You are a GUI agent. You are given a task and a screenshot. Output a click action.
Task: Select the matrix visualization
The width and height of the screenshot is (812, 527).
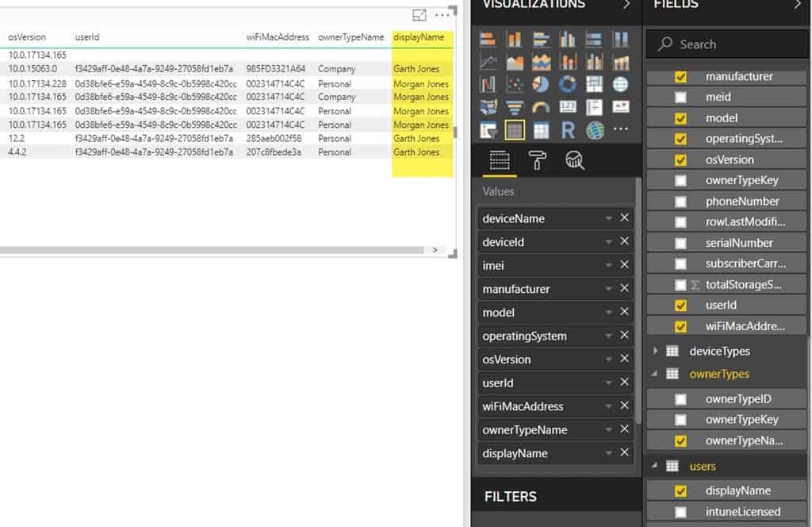point(541,130)
